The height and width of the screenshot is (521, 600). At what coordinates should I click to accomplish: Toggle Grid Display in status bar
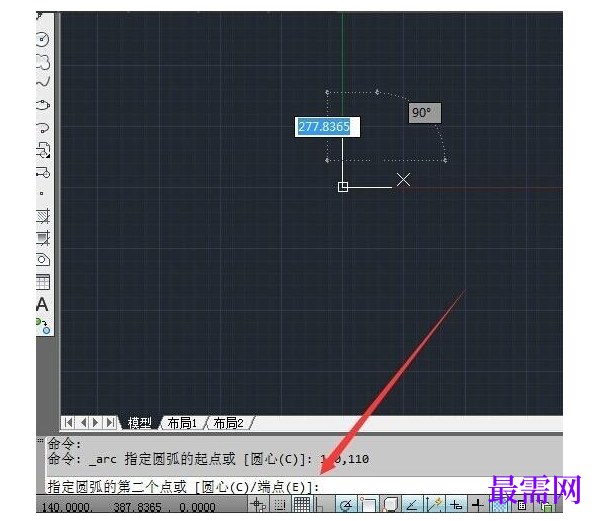301,505
